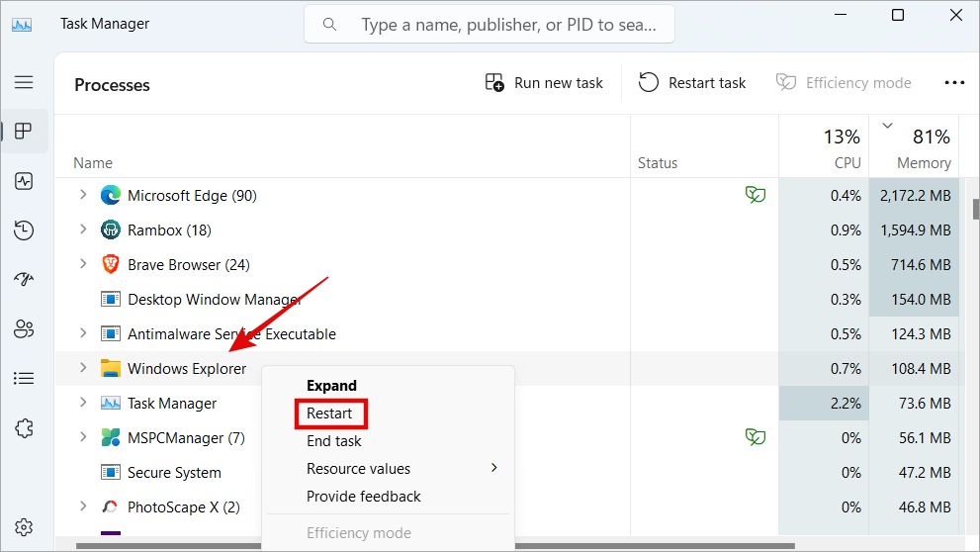
Task: Click the Rambox app icon
Action: point(111,230)
